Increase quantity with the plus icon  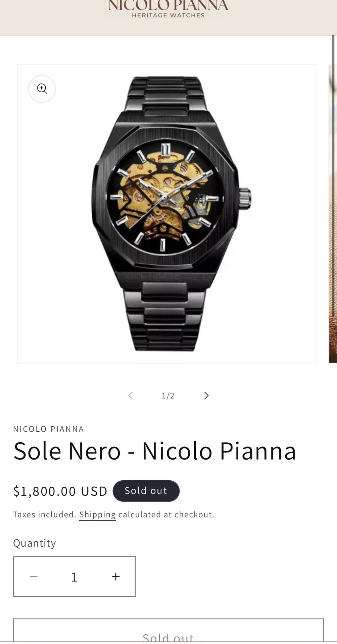(116, 577)
